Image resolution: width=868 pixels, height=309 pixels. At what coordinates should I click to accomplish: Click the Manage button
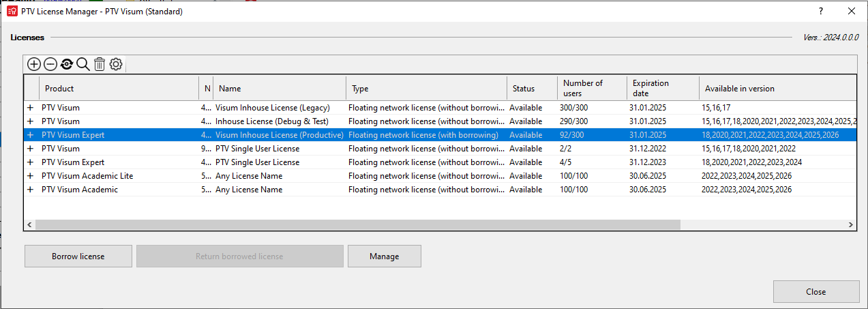(x=384, y=256)
